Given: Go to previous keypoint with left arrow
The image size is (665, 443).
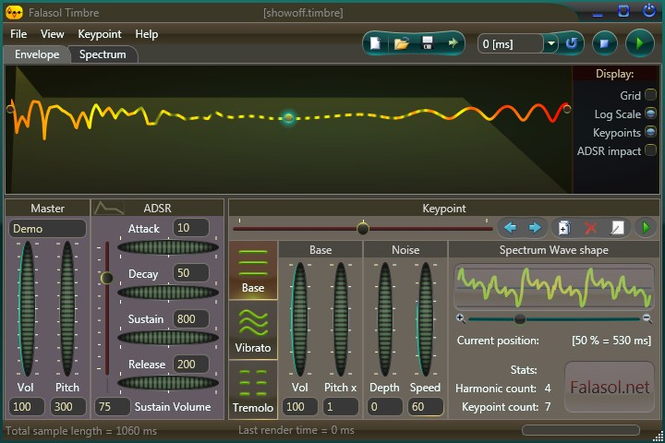Looking at the screenshot, I should [x=511, y=228].
